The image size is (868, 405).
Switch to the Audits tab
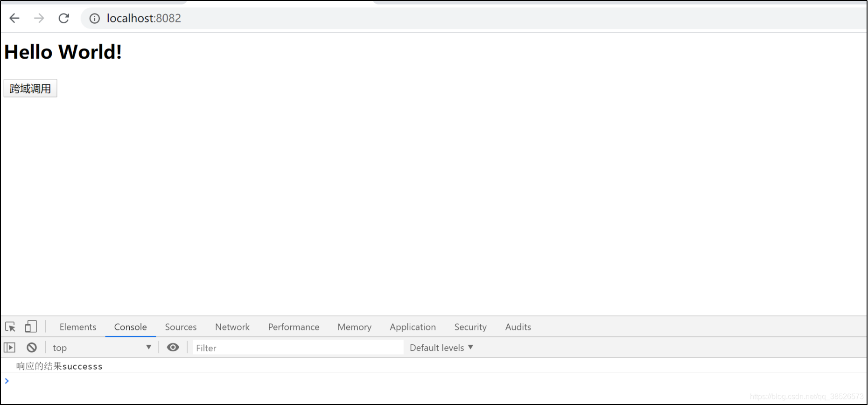(518, 327)
